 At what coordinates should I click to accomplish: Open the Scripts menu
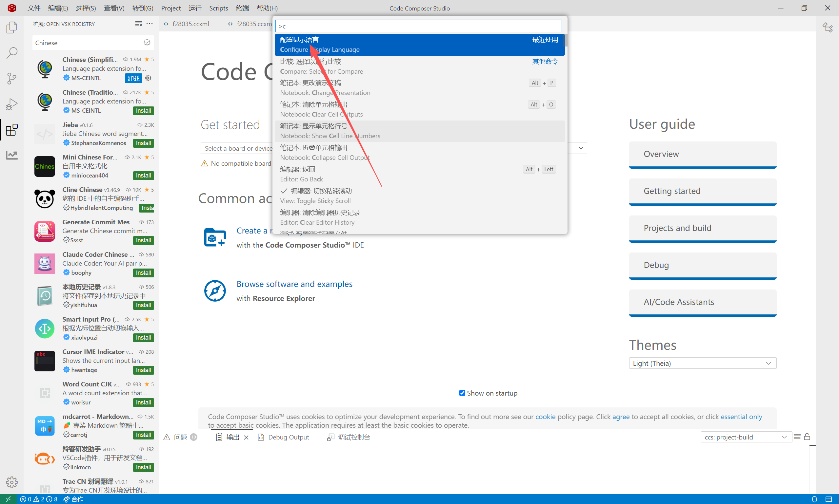coord(218,8)
